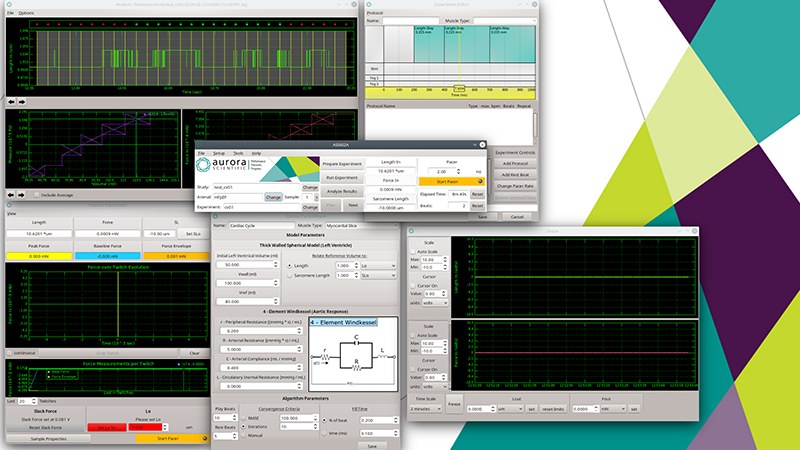Click the Add Protocol button
800x450 pixels.
point(515,164)
